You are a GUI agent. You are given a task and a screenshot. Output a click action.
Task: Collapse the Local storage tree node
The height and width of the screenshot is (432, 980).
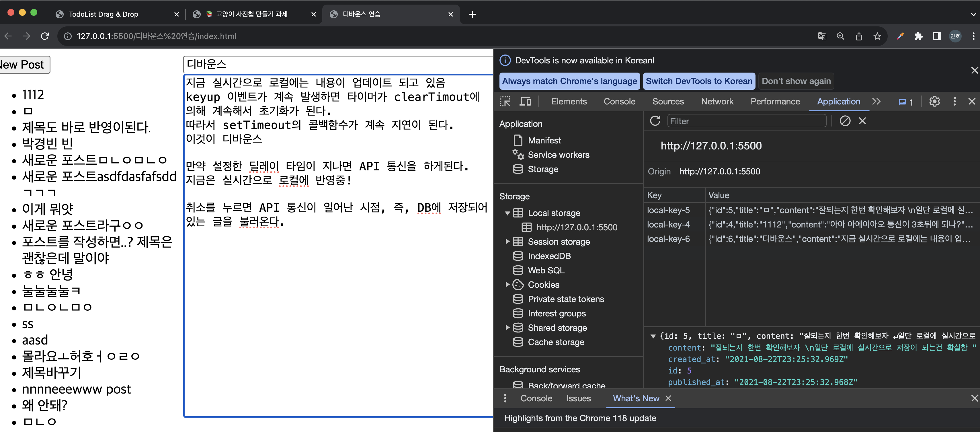pyautogui.click(x=507, y=213)
